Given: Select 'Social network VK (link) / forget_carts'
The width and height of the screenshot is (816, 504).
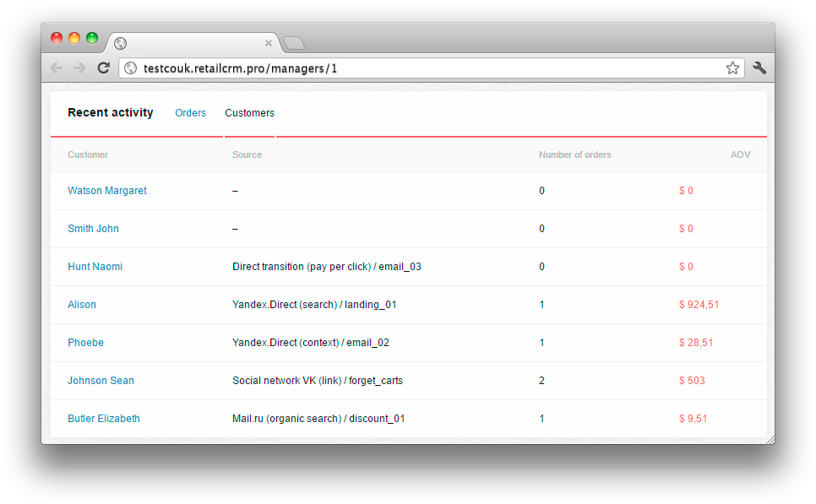Looking at the screenshot, I should [x=318, y=380].
